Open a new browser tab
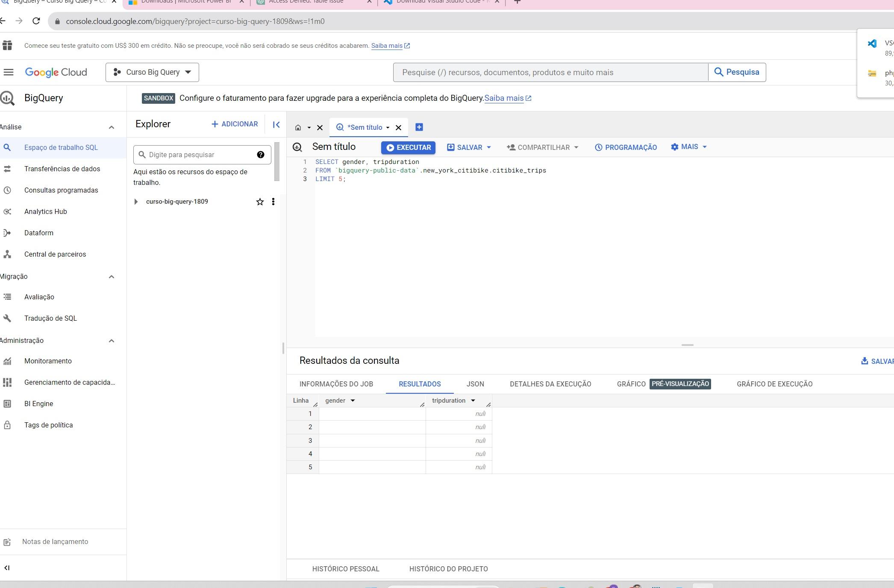 click(517, 2)
